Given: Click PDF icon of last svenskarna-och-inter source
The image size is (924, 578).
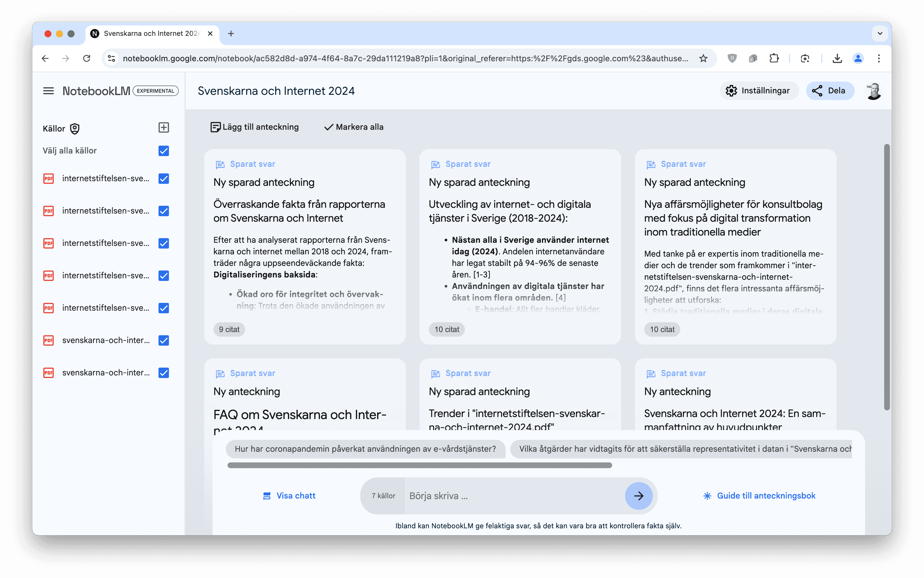Looking at the screenshot, I should [49, 373].
